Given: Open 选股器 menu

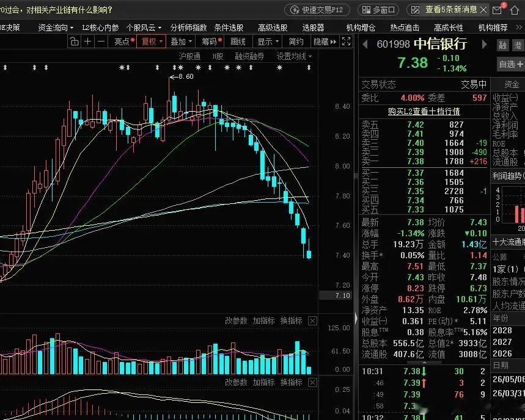Looking at the screenshot, I should click(x=313, y=27).
